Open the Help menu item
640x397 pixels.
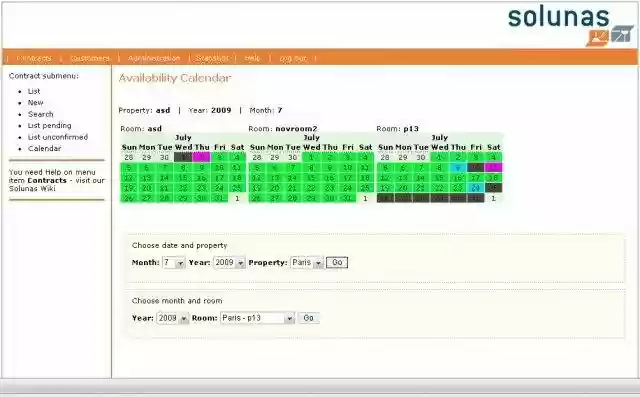[x=252, y=58]
